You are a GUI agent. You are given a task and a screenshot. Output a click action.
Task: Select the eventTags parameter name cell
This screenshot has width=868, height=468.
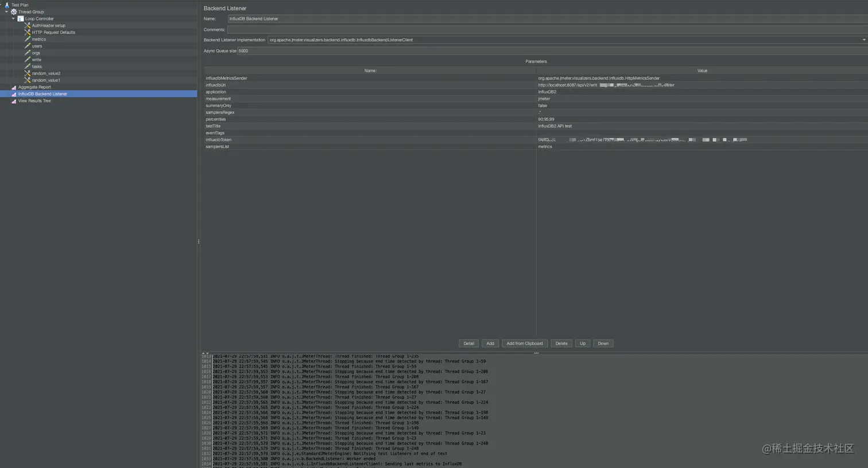370,133
